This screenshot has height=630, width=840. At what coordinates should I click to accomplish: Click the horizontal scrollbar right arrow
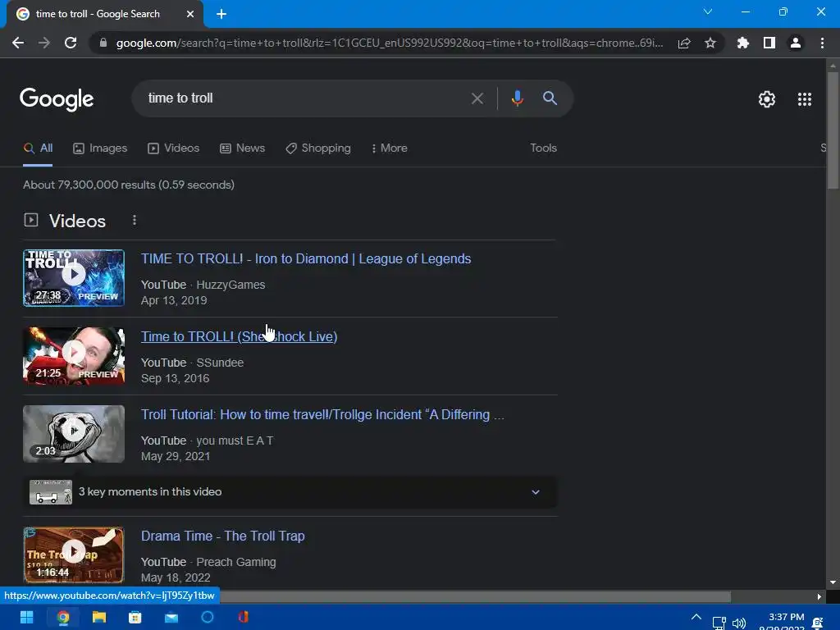point(819,596)
